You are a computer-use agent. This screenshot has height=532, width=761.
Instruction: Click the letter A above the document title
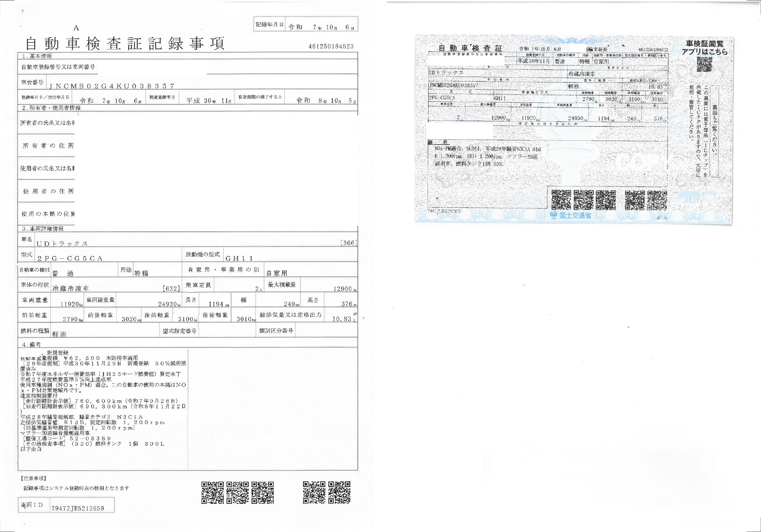tap(77, 28)
